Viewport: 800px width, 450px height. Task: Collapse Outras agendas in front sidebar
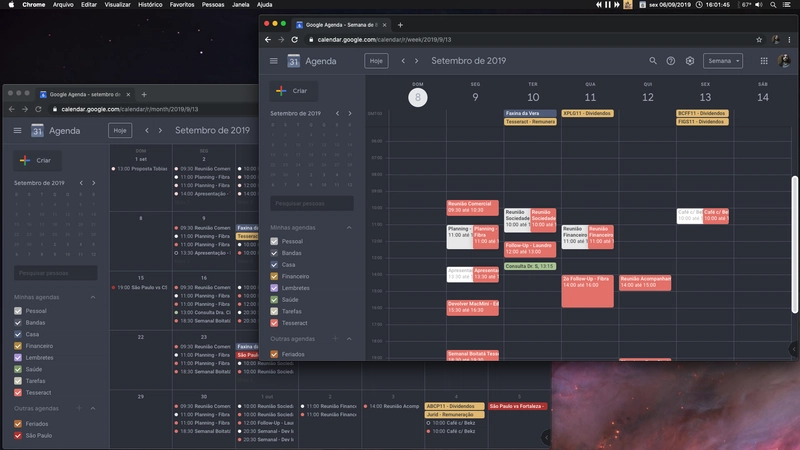[x=349, y=339]
